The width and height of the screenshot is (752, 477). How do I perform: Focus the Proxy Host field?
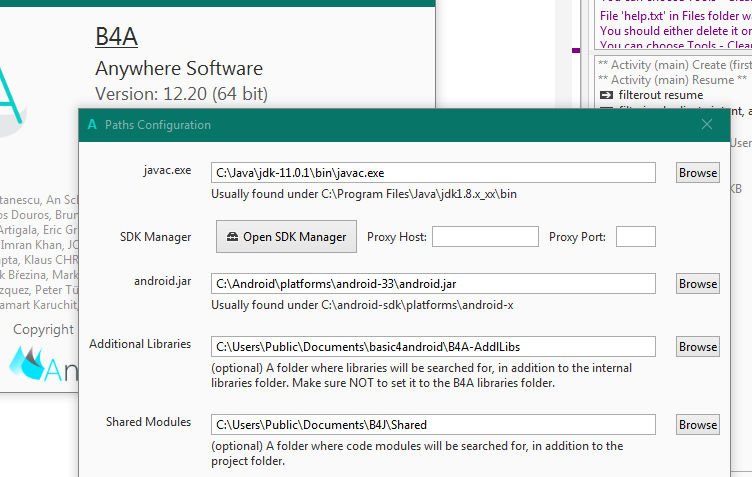[x=485, y=236]
